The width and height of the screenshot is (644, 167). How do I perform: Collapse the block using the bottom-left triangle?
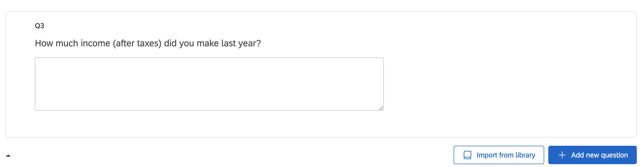click(x=8, y=155)
